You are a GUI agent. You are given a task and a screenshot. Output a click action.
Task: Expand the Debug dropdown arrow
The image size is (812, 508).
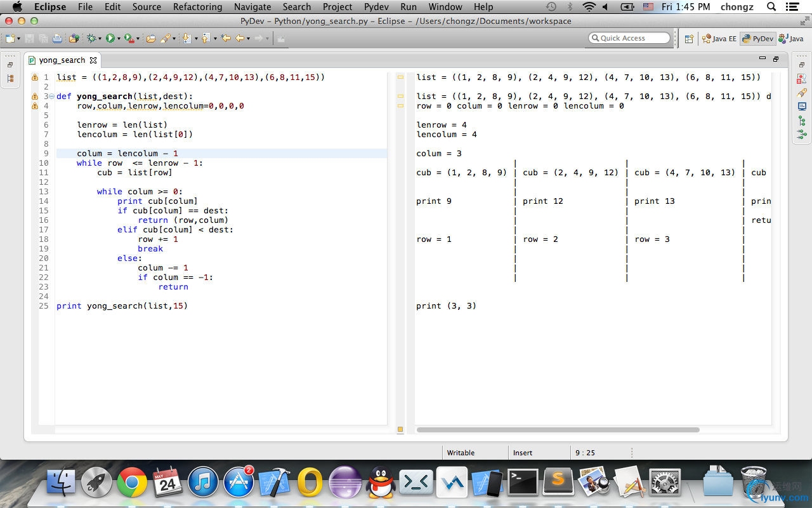pos(100,39)
